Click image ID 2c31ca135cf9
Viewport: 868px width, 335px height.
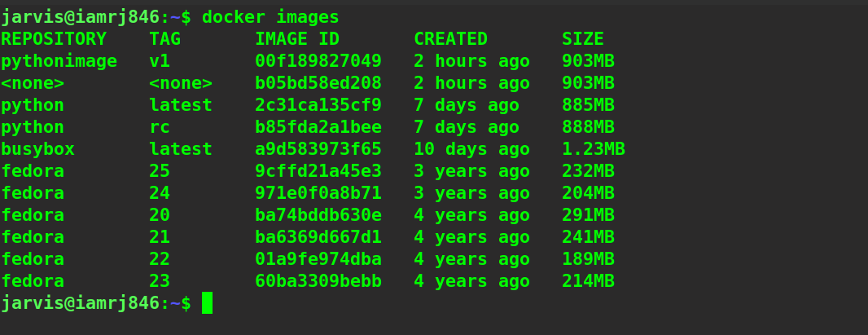coord(318,105)
